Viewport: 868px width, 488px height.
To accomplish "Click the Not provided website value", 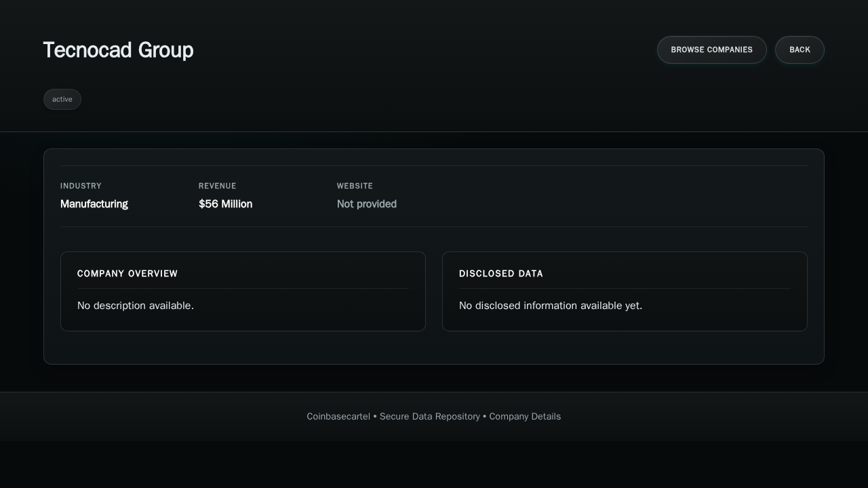I will [366, 204].
